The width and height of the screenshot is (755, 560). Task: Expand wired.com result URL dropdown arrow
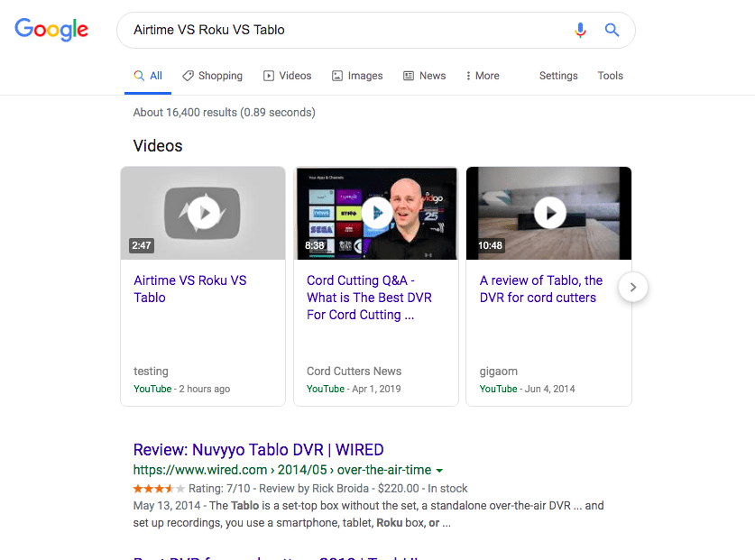[x=439, y=471]
